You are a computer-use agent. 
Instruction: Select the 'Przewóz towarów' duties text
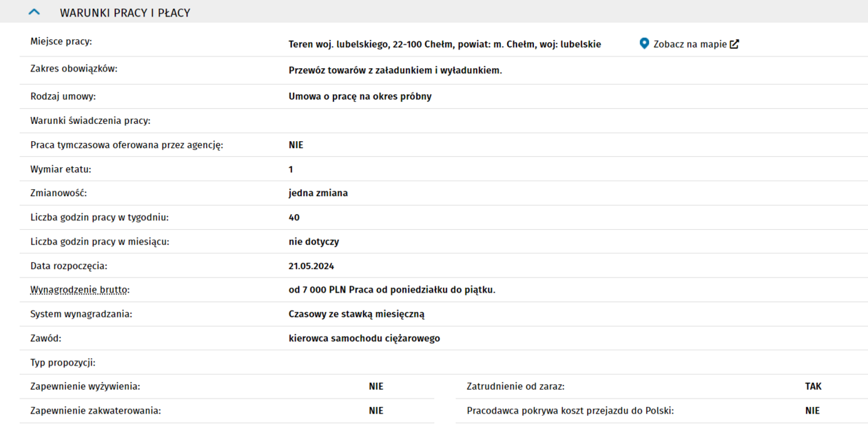coord(395,70)
